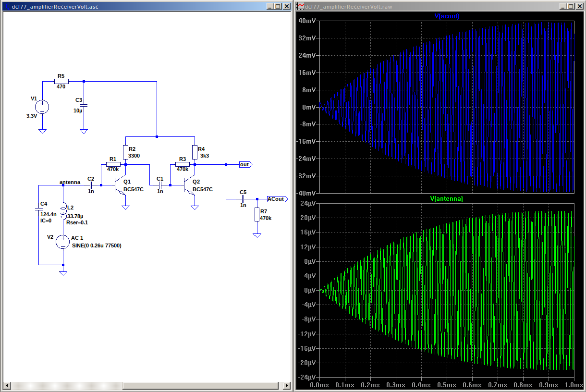Click the schematic scrollbar left arrow
Screen dimensions: 586x392
pyautogui.click(x=7, y=385)
